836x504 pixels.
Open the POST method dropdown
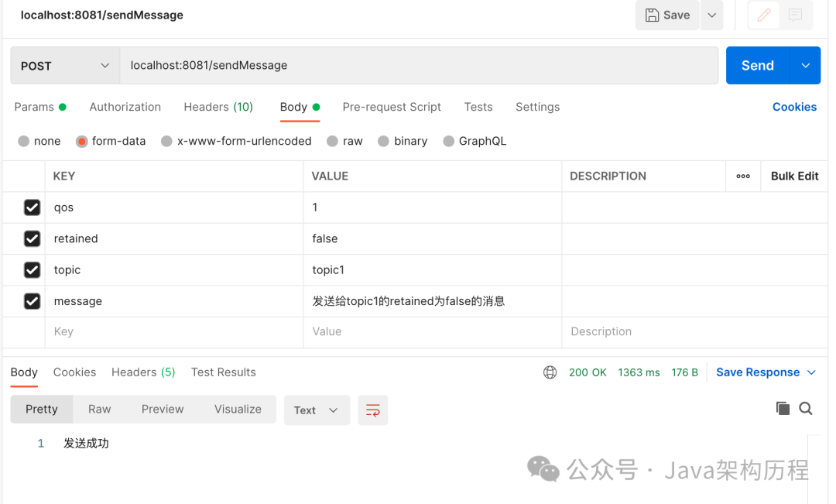click(x=64, y=66)
